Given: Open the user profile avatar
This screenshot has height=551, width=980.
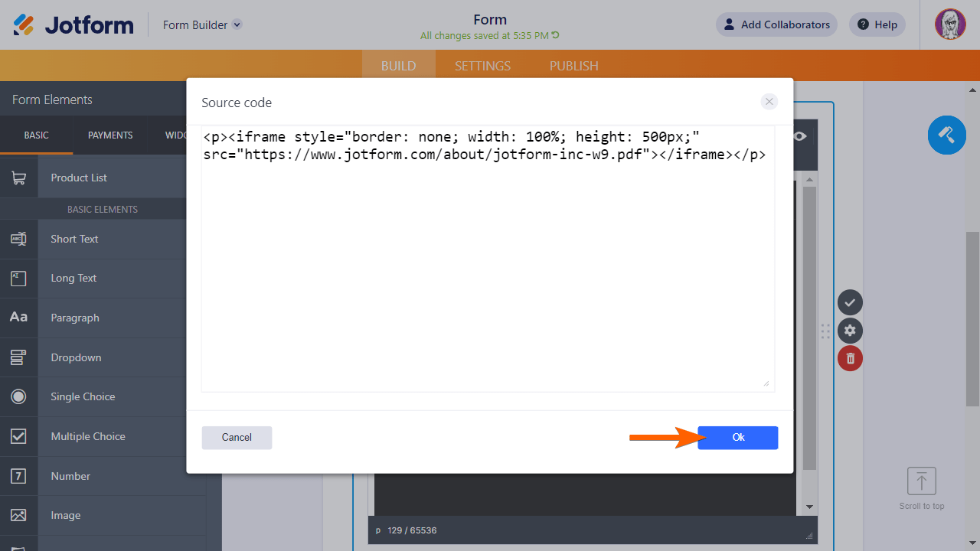Looking at the screenshot, I should (x=950, y=24).
